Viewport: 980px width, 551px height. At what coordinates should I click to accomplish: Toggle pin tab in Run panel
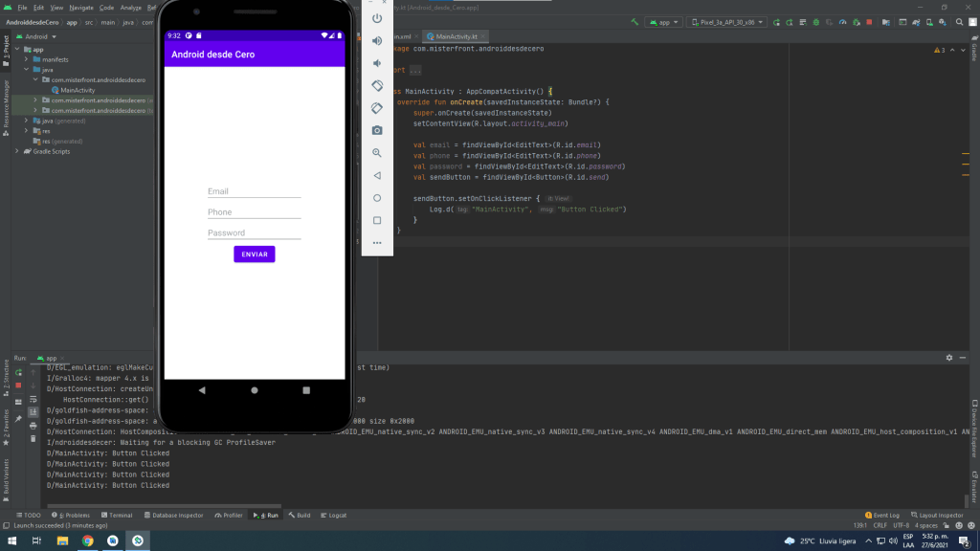point(19,419)
